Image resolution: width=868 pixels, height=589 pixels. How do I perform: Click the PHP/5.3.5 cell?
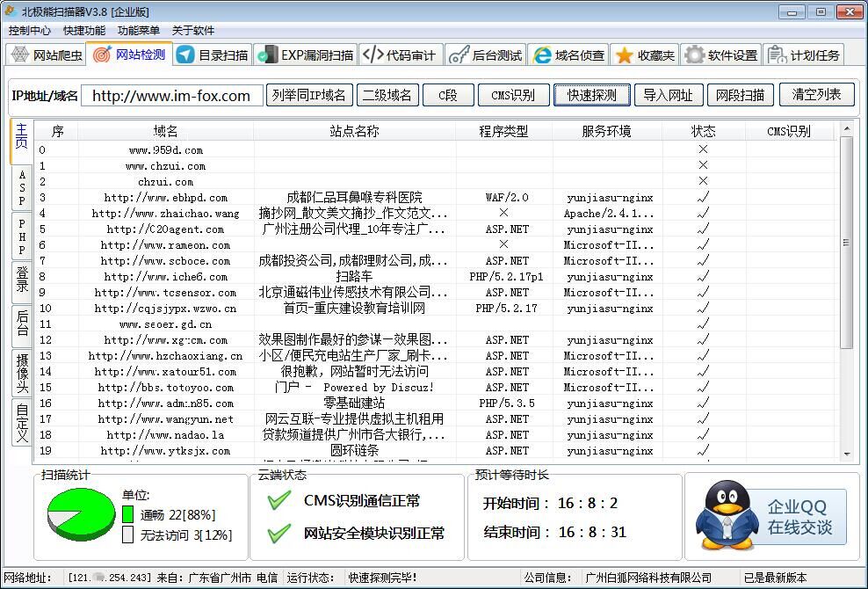(507, 404)
